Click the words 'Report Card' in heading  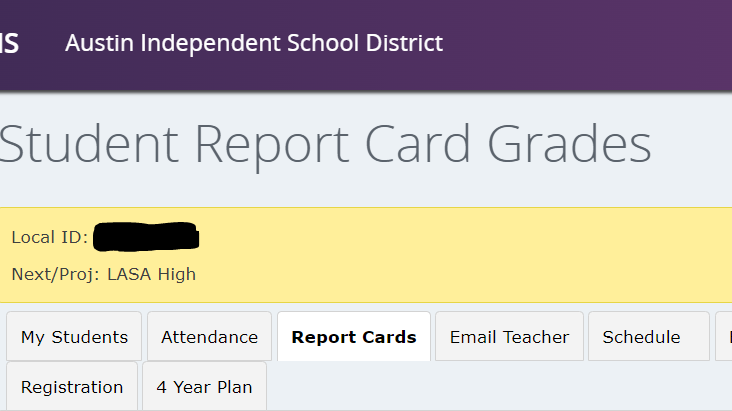click(x=334, y=145)
